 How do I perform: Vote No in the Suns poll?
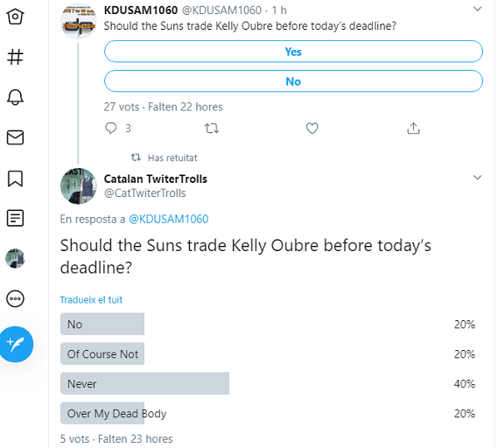pyautogui.click(x=293, y=81)
